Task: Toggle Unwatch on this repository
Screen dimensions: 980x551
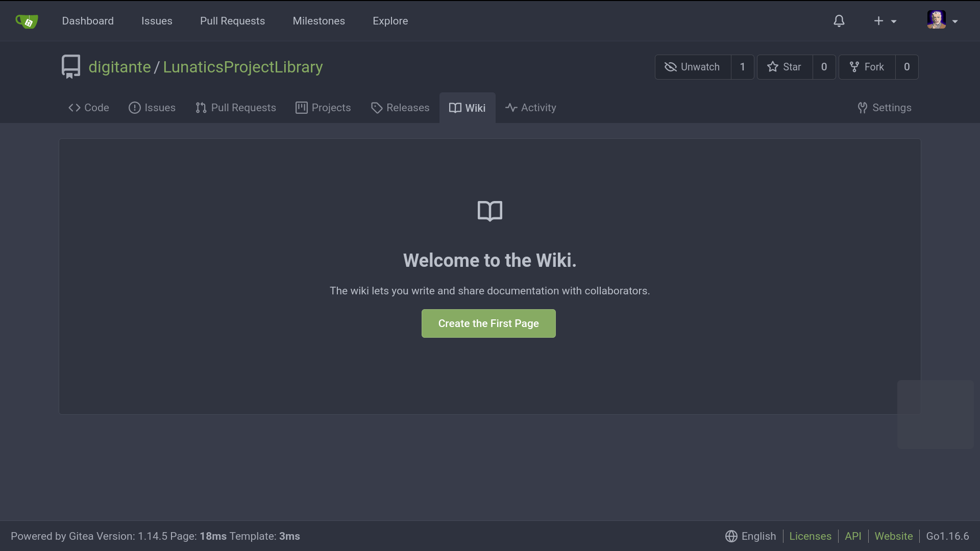Action: point(693,67)
